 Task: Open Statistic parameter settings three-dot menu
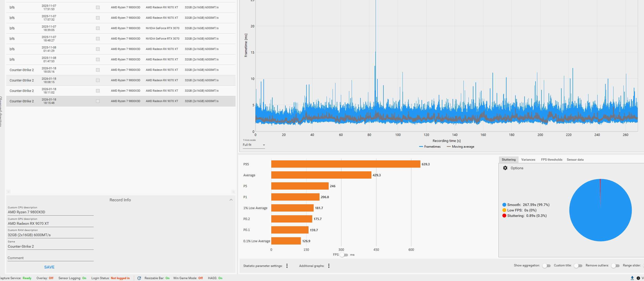[287, 266]
